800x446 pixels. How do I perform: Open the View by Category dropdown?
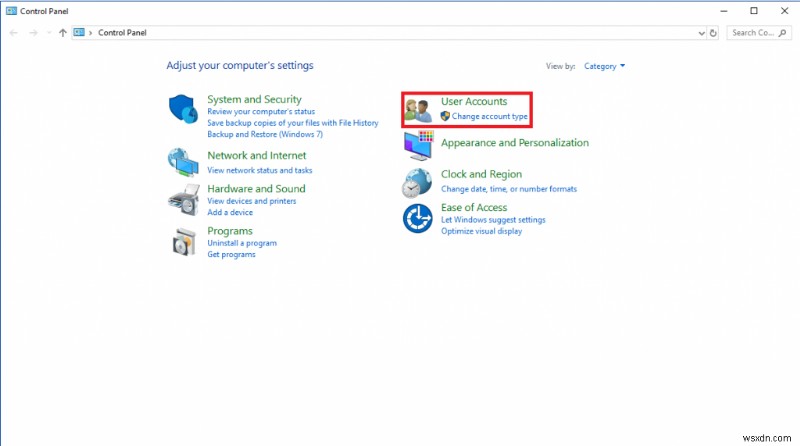tap(605, 66)
